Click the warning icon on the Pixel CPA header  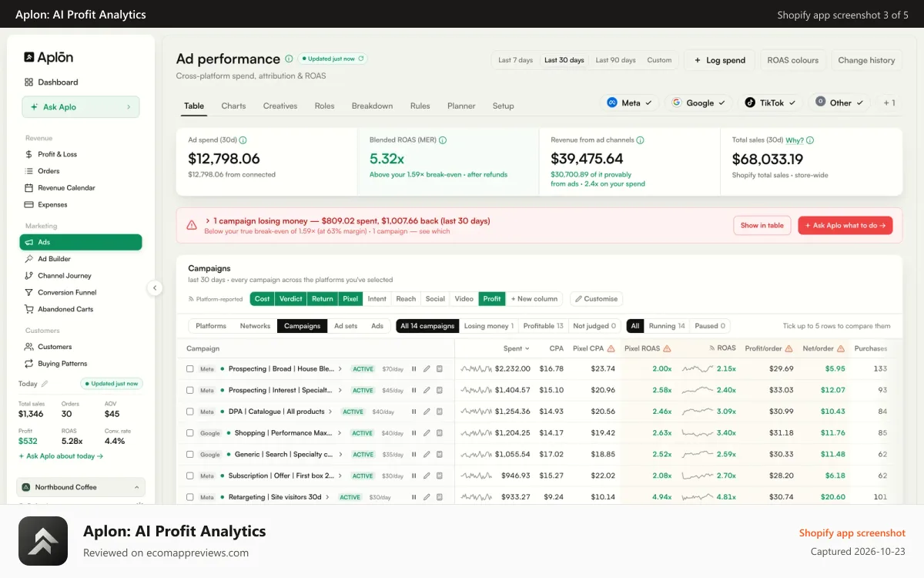click(x=611, y=348)
